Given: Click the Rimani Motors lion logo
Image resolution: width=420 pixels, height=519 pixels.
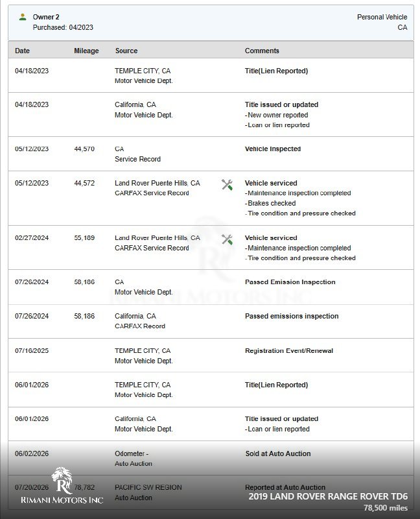Looking at the screenshot, I should point(62,480).
